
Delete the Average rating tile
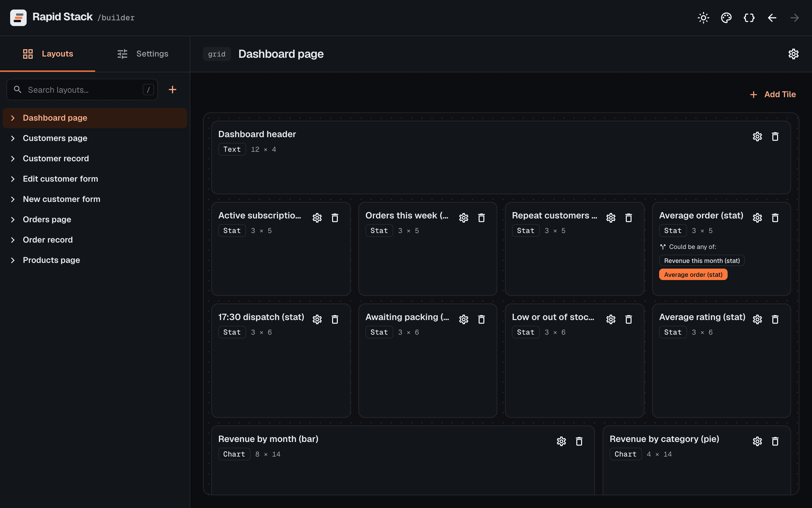pos(775,319)
